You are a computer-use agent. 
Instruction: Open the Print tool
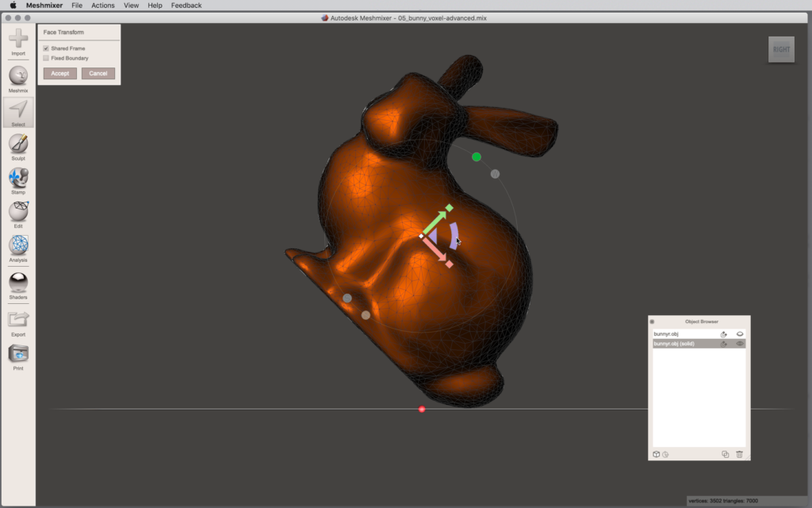(18, 353)
